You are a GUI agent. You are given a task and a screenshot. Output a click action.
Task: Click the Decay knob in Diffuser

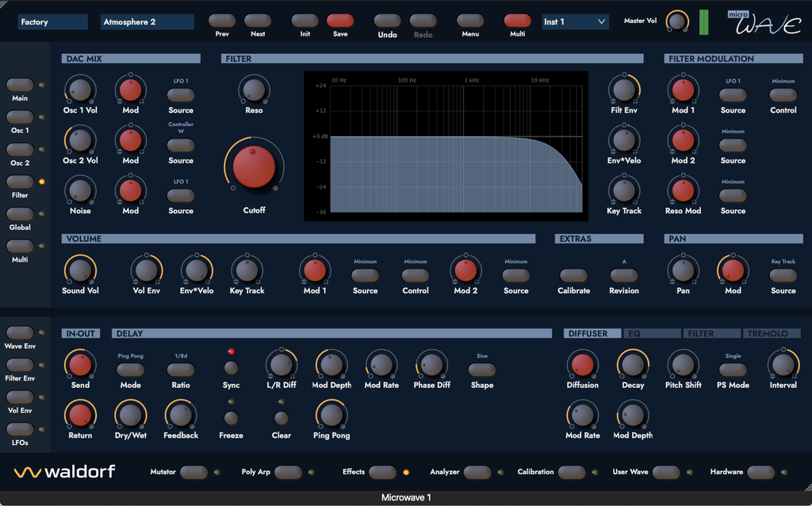[x=633, y=364]
